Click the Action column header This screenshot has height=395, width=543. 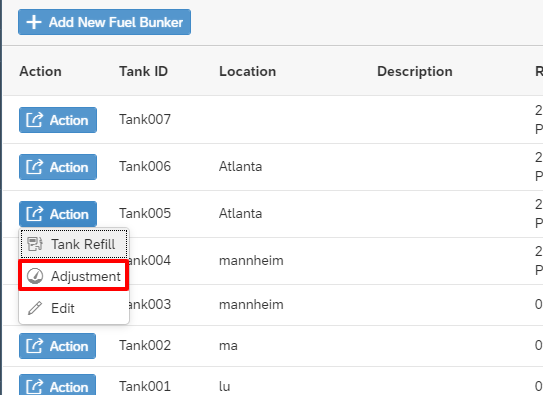tap(41, 71)
